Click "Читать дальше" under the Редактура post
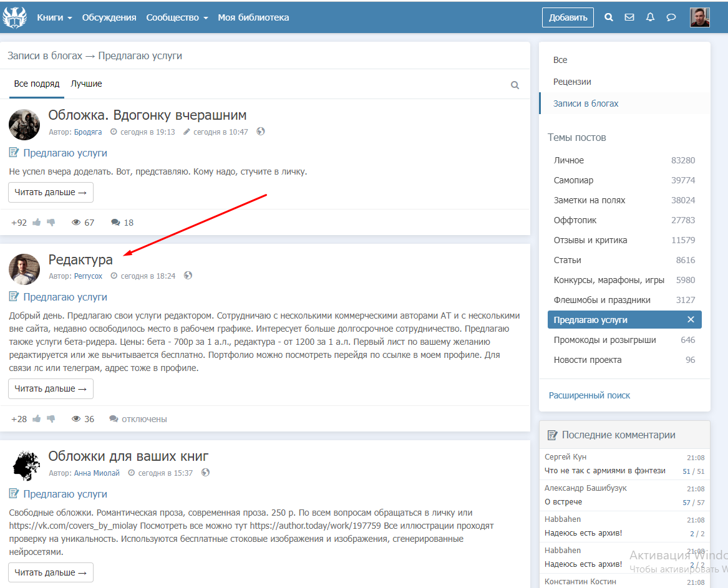The image size is (728, 588). coord(51,389)
